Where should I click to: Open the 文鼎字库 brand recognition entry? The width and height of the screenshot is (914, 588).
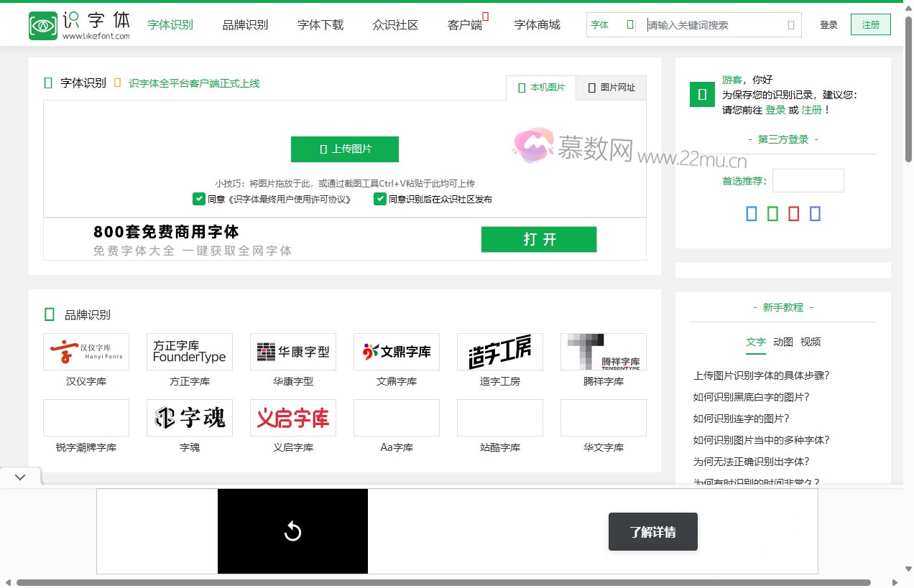tap(396, 352)
